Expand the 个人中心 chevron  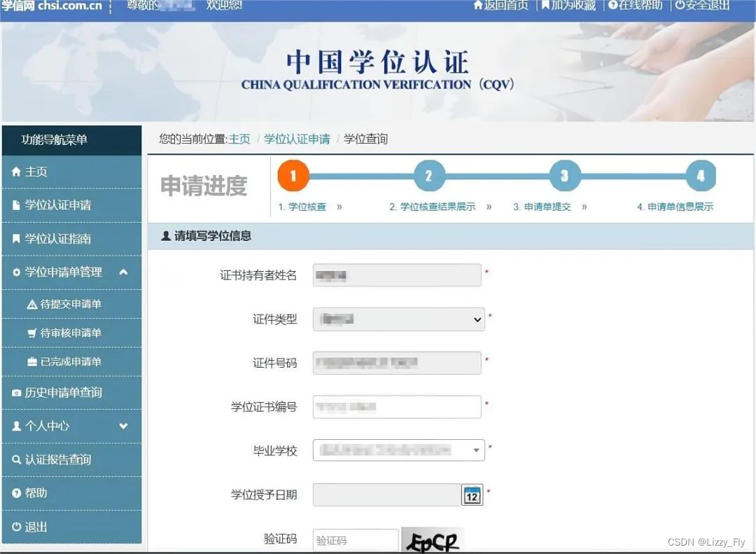tap(123, 426)
